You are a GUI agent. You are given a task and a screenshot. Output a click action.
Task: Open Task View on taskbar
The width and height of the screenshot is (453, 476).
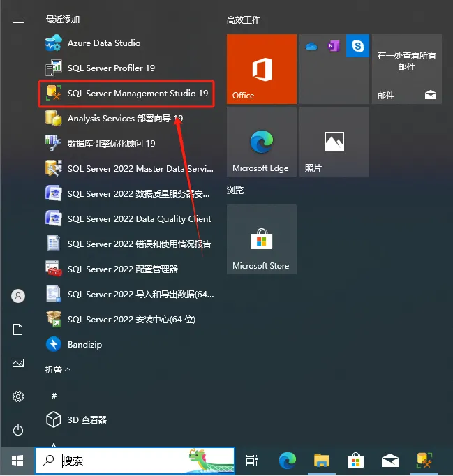point(252,461)
